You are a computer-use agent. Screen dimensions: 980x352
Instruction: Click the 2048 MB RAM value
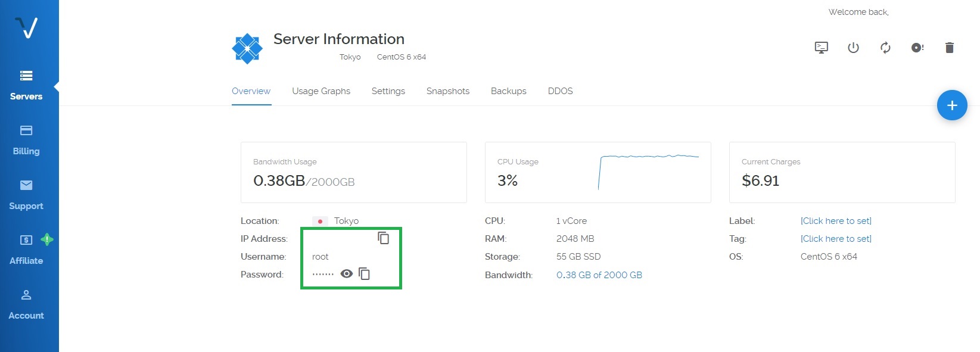point(575,239)
